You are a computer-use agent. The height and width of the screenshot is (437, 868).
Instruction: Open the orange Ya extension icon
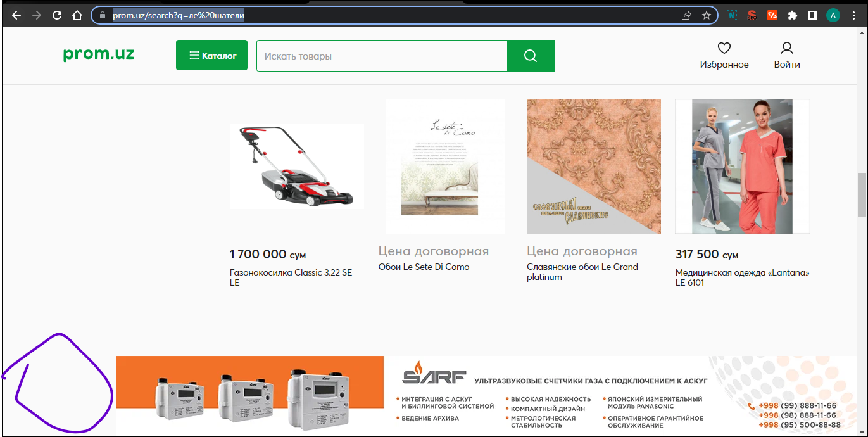click(x=772, y=15)
